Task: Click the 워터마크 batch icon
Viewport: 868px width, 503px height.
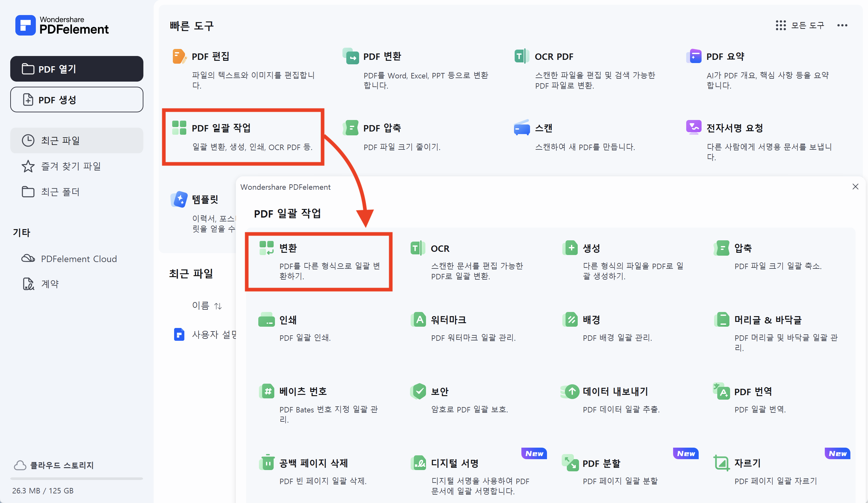Action: [x=419, y=320]
